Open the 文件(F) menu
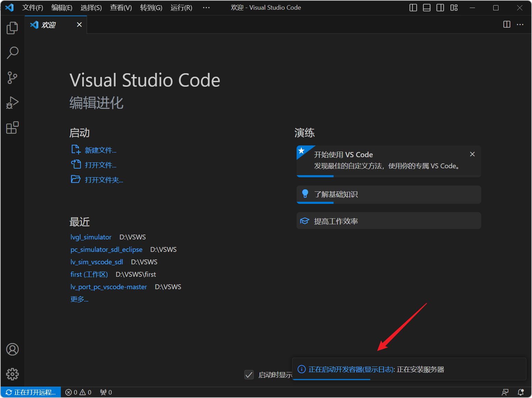This screenshot has width=532, height=398. pos(32,8)
